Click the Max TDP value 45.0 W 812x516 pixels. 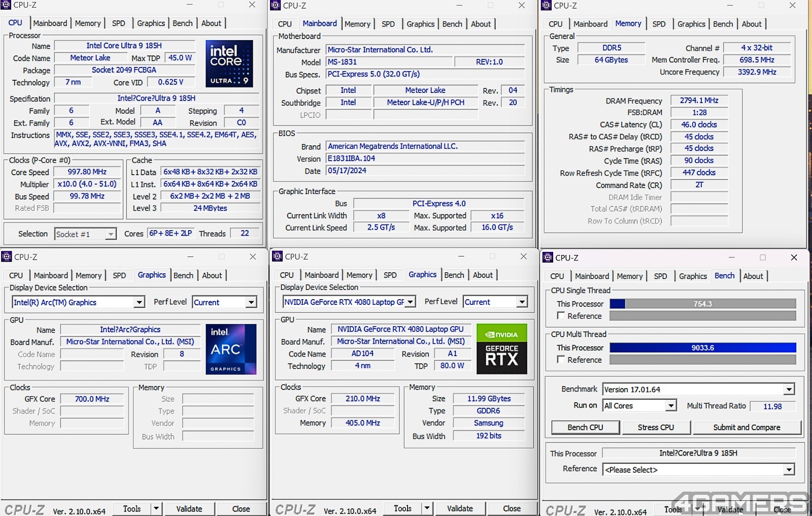[180, 58]
